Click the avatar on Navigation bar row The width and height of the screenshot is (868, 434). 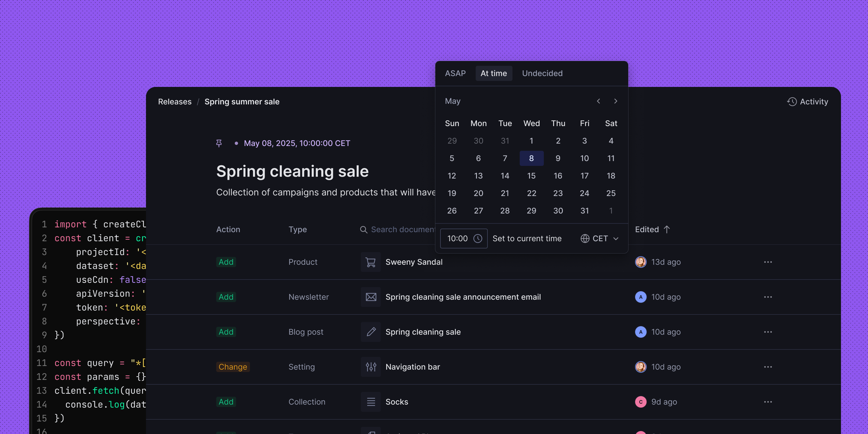pos(641,367)
